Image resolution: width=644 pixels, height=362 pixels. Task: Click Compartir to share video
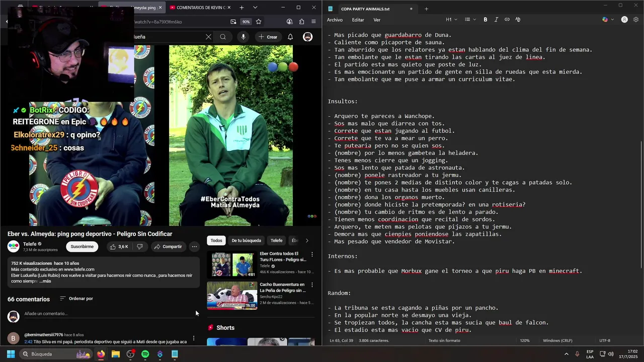[168, 246]
